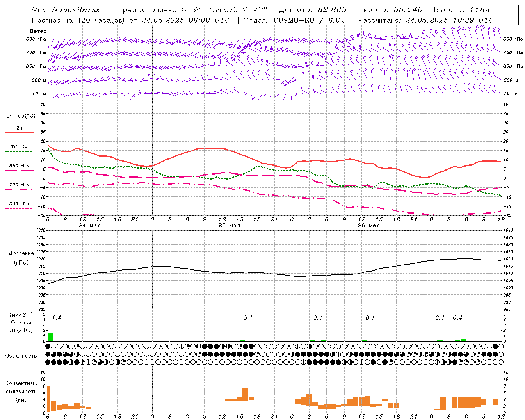Click the 'Высота: 118м' elevation text
525x420 pixels.
coord(461,10)
